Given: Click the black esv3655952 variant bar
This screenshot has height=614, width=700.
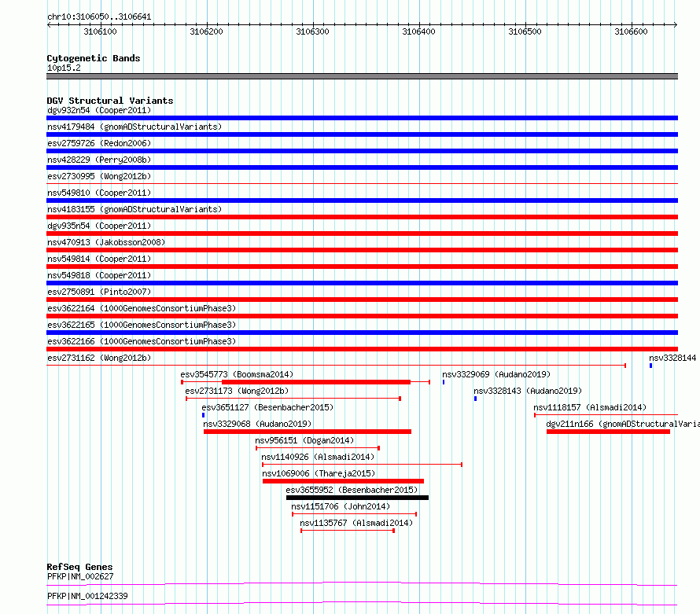Looking at the screenshot, I should coord(357,498).
